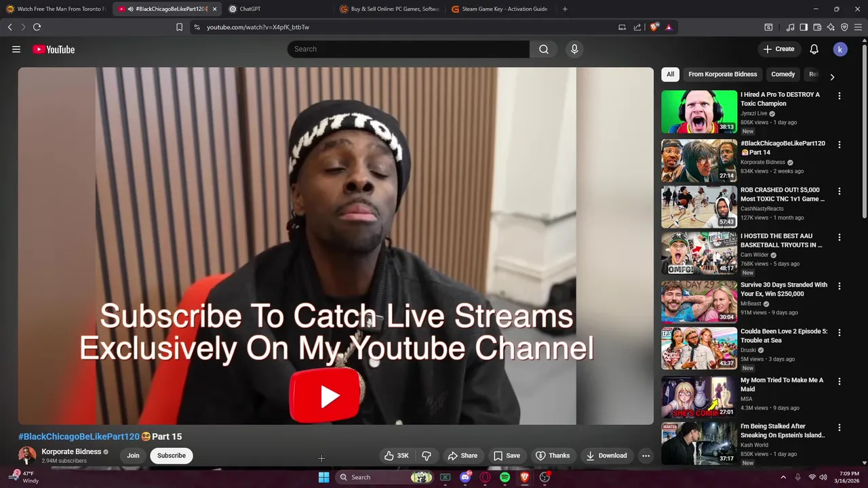Open the YouTube guide hamburger menu
Image resolution: width=868 pixels, height=488 pixels.
click(16, 49)
